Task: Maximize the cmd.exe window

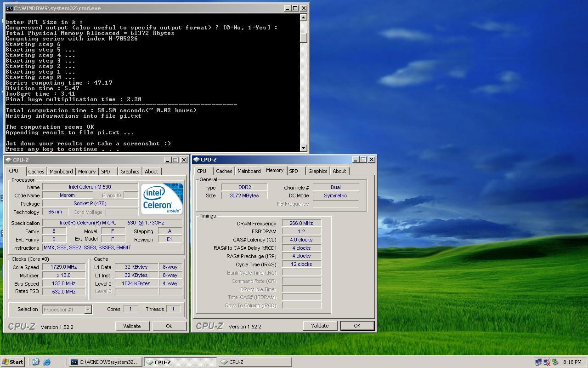Action: tap(295, 8)
